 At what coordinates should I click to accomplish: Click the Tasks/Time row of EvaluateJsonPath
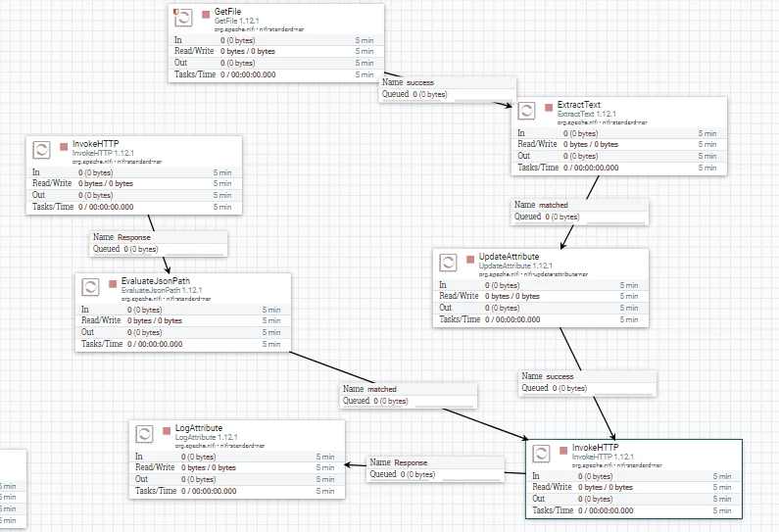(183, 344)
